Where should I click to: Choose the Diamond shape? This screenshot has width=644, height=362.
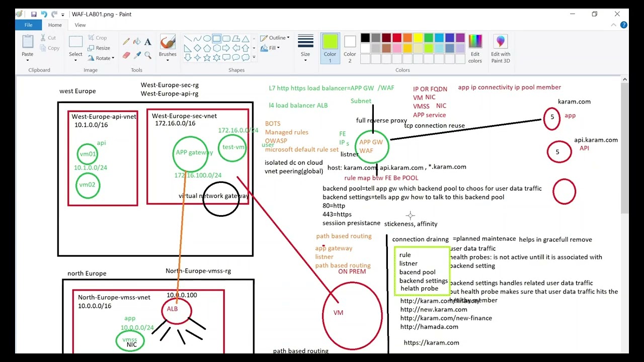198,48
